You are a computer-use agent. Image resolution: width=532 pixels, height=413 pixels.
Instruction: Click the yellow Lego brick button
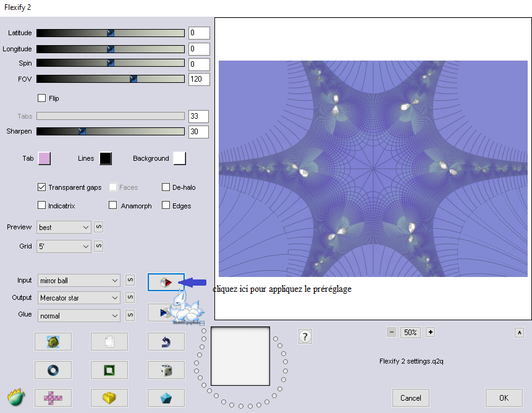[109, 398]
